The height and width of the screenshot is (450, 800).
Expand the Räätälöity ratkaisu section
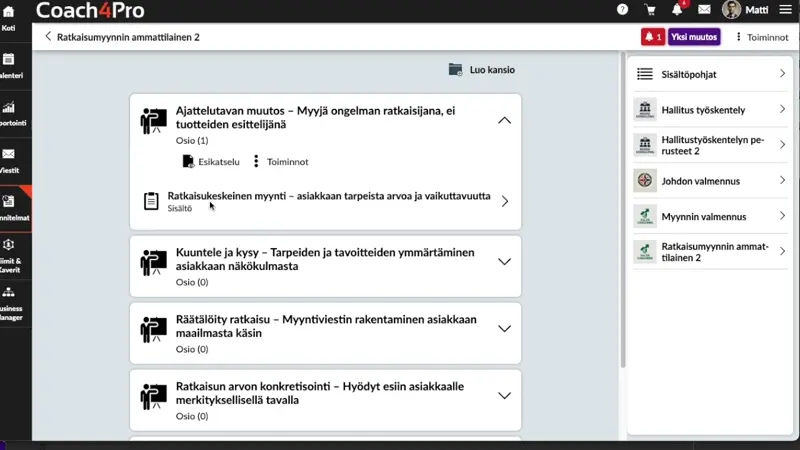(x=504, y=329)
